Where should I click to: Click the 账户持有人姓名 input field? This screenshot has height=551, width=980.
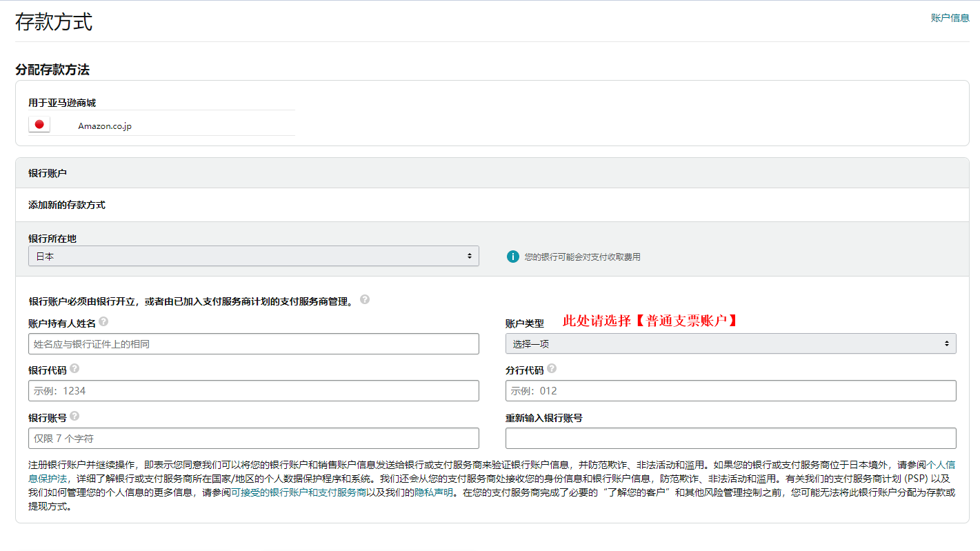pyautogui.click(x=252, y=343)
